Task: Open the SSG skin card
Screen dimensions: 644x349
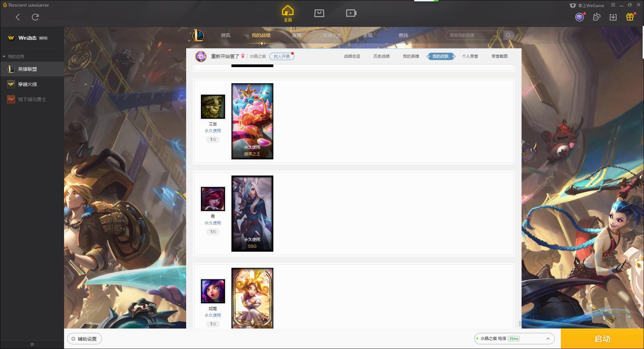Action: (252, 213)
